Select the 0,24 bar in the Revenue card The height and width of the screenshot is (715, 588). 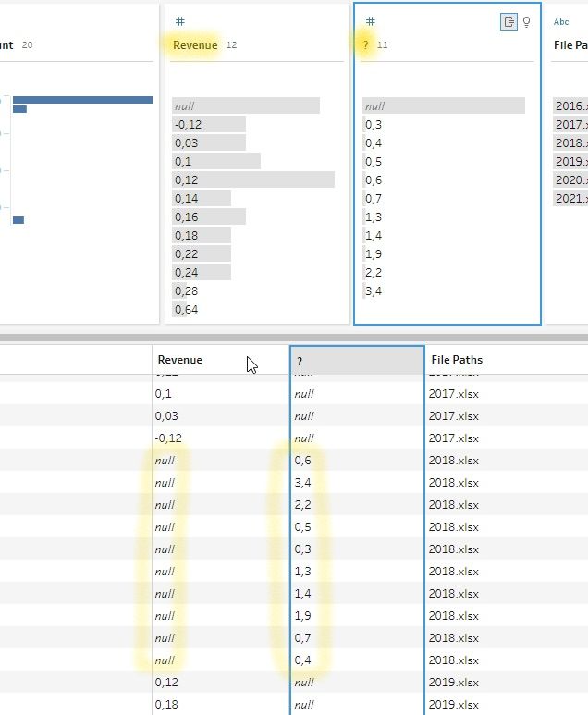(x=202, y=272)
